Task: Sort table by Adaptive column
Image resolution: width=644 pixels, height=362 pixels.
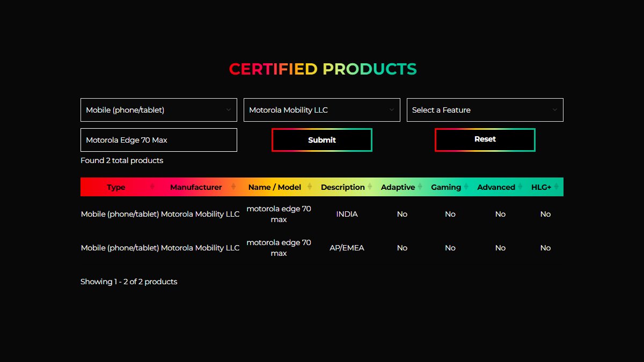Action: pos(398,187)
